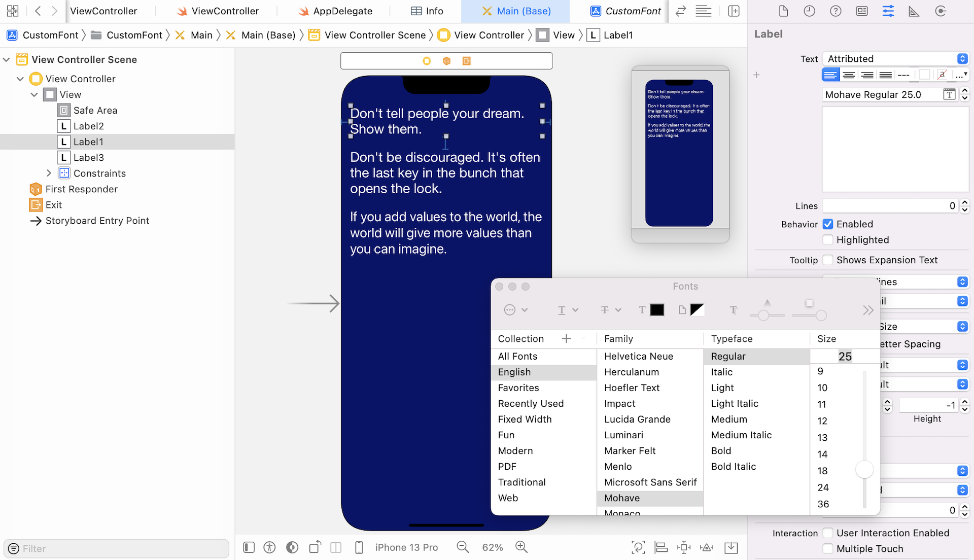Collapse the View Controller Scene disclosure

pos(7,60)
